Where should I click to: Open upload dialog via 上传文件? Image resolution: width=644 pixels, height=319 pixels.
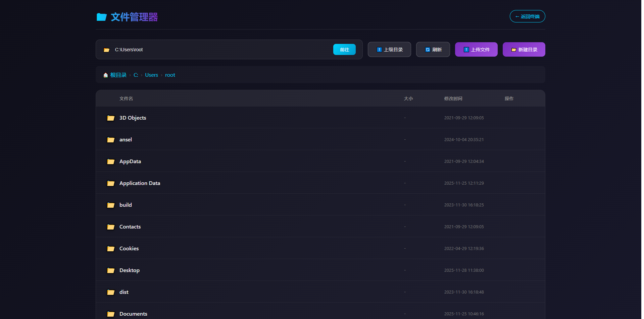click(476, 50)
